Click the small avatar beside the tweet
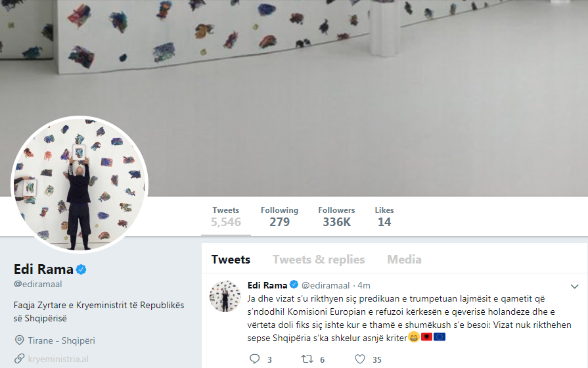Image resolution: width=588 pixels, height=368 pixels. [x=225, y=296]
